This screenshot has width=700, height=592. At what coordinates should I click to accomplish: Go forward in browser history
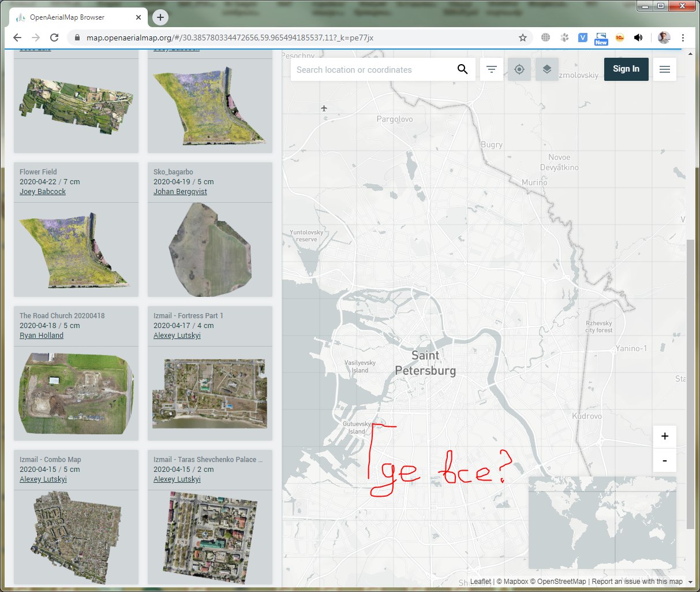pyautogui.click(x=36, y=38)
